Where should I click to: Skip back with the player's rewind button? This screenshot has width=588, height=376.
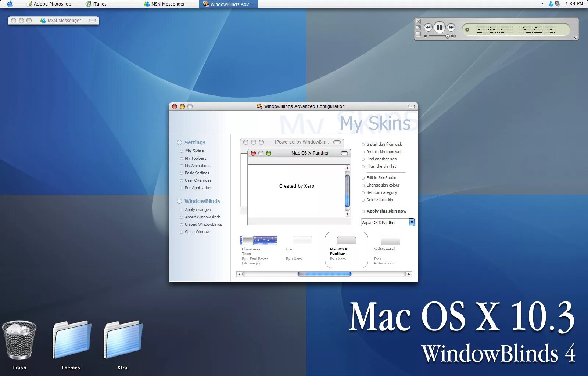[x=428, y=28]
